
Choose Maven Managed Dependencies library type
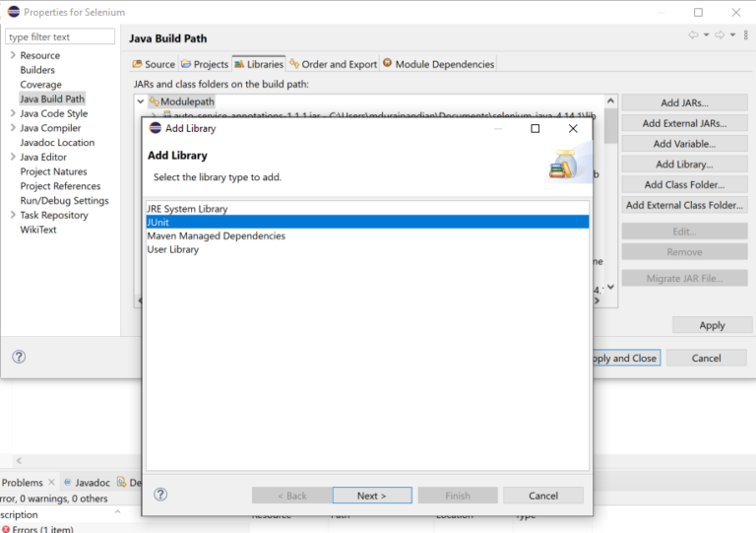(x=367, y=235)
